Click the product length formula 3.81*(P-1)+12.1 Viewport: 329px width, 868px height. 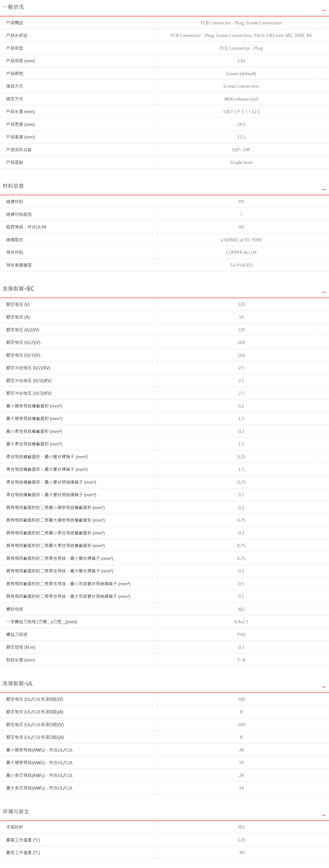pyautogui.click(x=241, y=112)
